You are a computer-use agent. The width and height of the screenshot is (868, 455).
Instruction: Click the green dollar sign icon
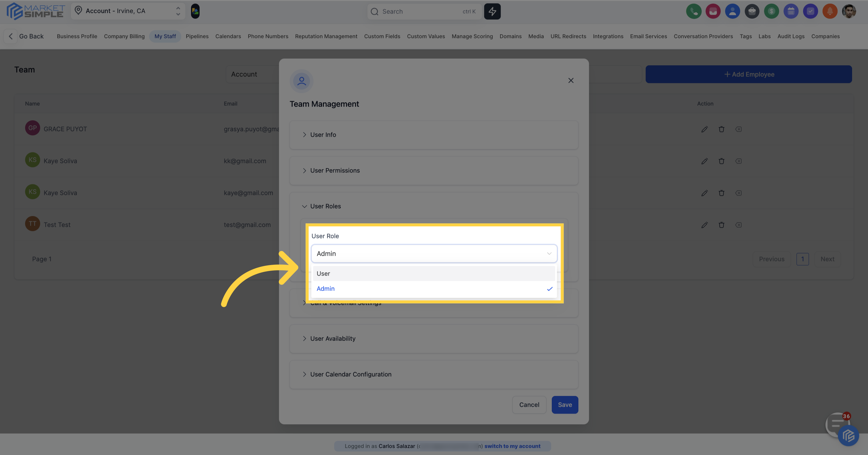pos(771,12)
